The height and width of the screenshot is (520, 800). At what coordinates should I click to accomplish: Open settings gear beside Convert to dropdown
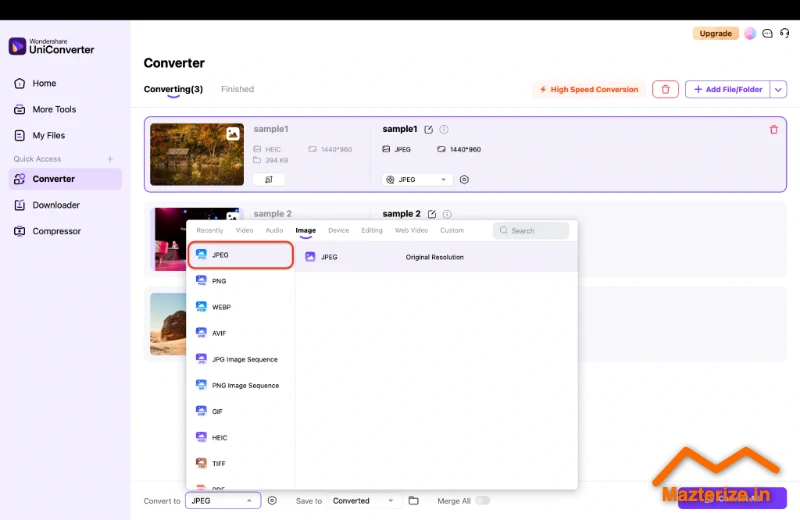272,501
